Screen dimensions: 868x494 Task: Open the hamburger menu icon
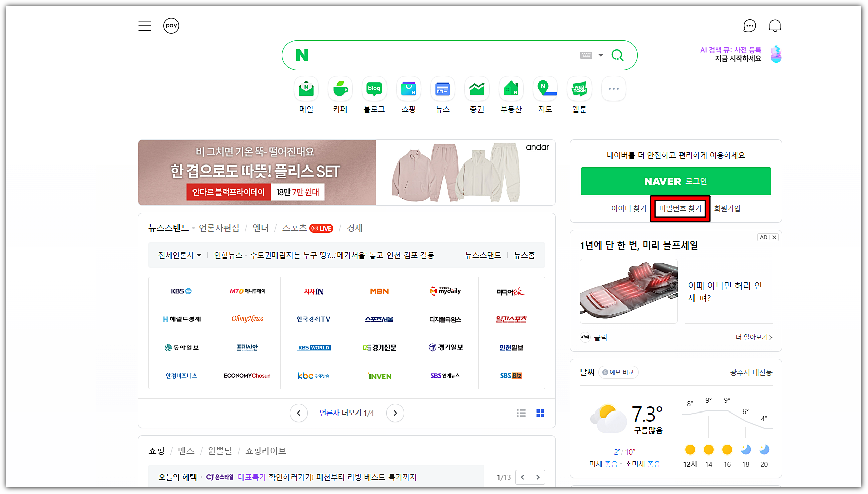145,26
